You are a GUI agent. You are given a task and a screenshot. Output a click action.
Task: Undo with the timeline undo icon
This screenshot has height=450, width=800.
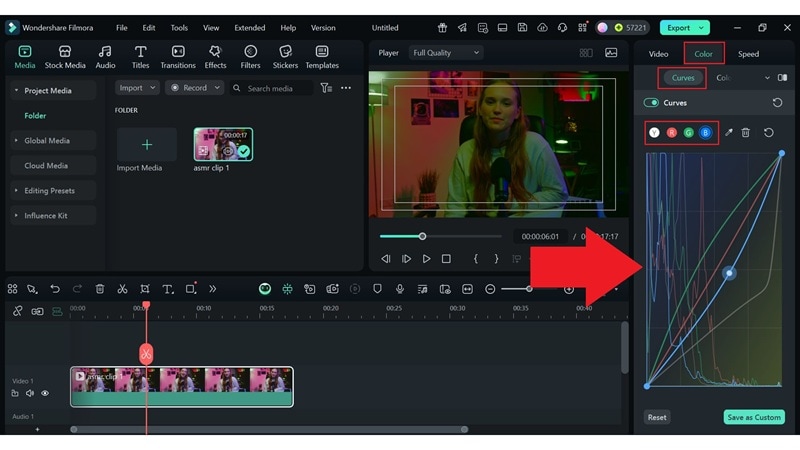click(x=55, y=289)
